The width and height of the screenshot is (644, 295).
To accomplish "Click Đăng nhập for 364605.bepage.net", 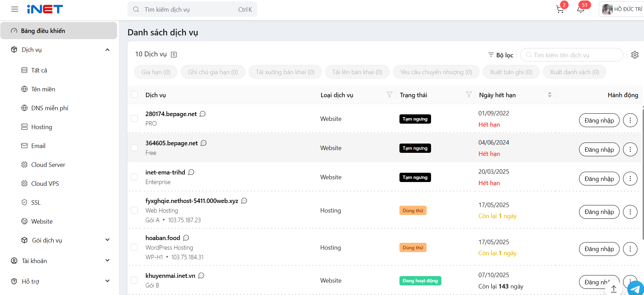I will coord(599,149).
